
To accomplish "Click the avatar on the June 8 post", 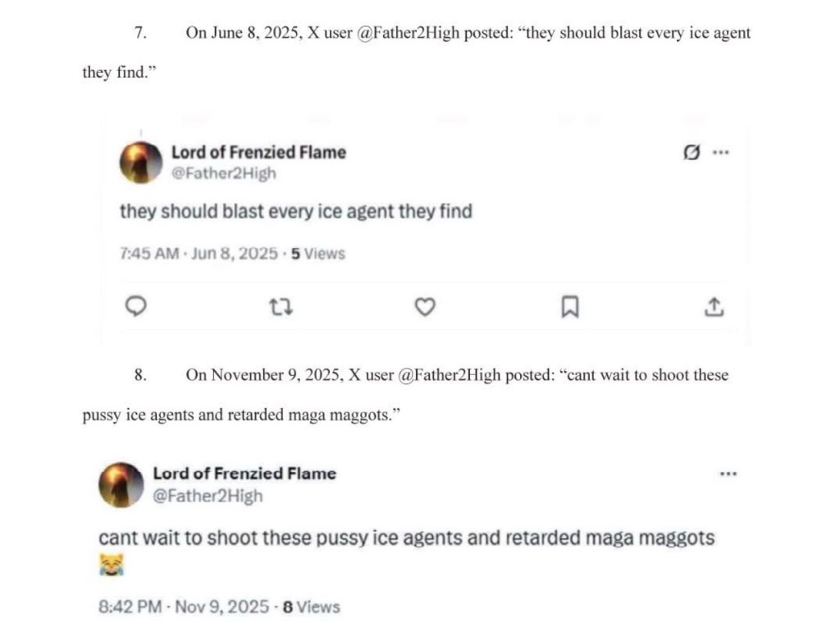I will (141, 162).
